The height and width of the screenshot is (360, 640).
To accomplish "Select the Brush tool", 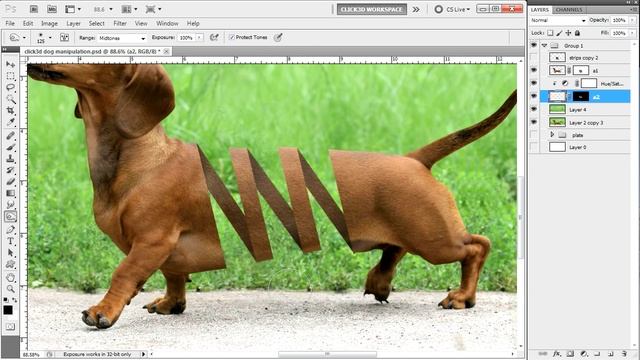I will 11,147.
